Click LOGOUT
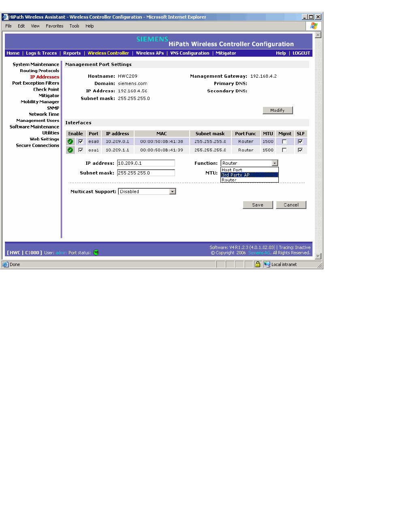Image resolution: width=402 pixels, height=532 pixels. pos(301,53)
